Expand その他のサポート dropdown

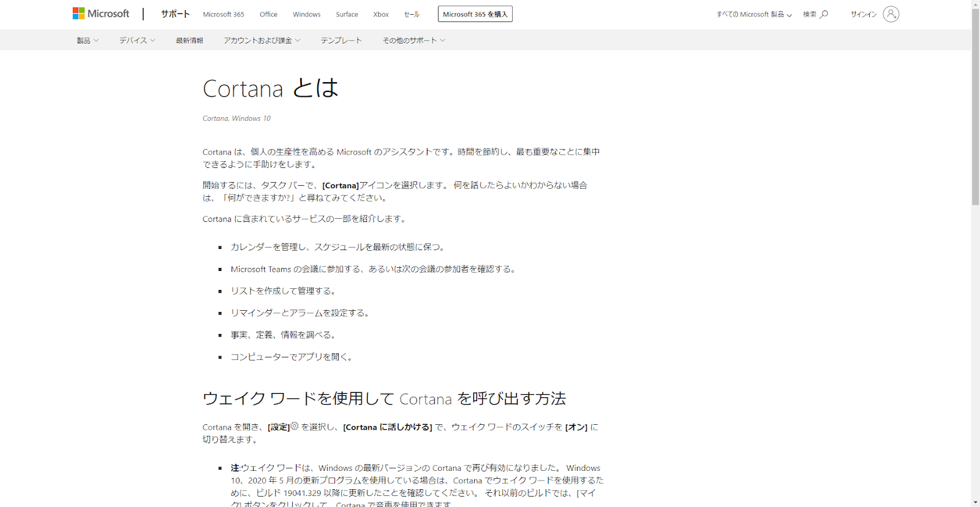click(x=414, y=40)
